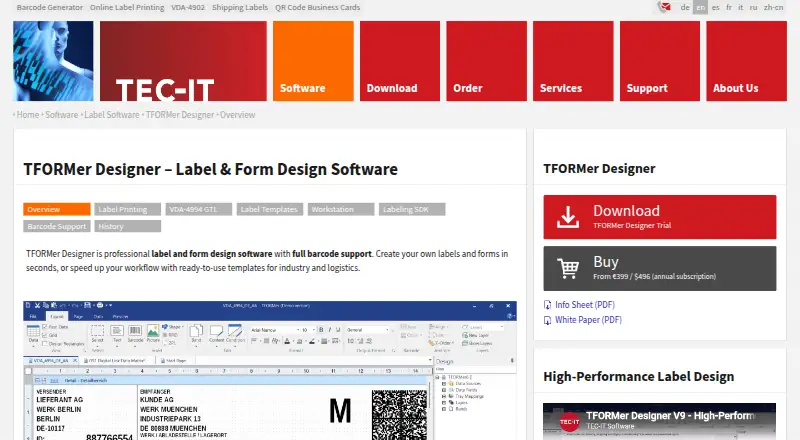Open the QR Code Business Cards link
Image resolution: width=800 pixels, height=440 pixels.
317,7
